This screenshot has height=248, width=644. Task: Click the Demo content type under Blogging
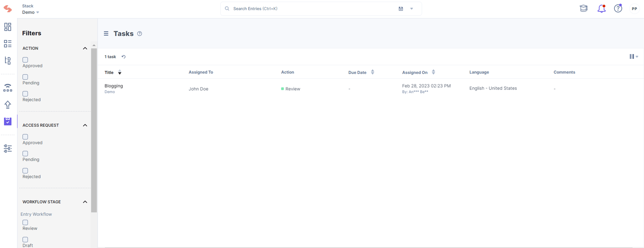110,92
